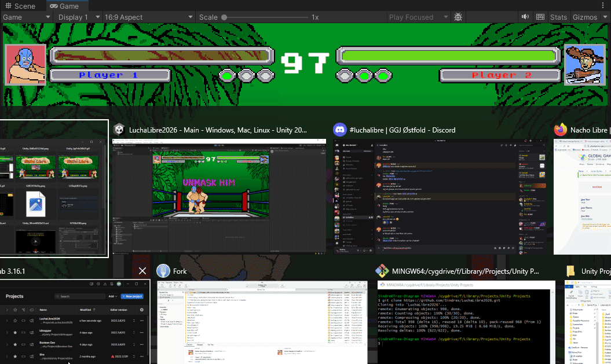Screen dimensions: 611x364
Task: Sort Unity Hub projects by Modified
Action: pyautogui.click(x=87, y=310)
